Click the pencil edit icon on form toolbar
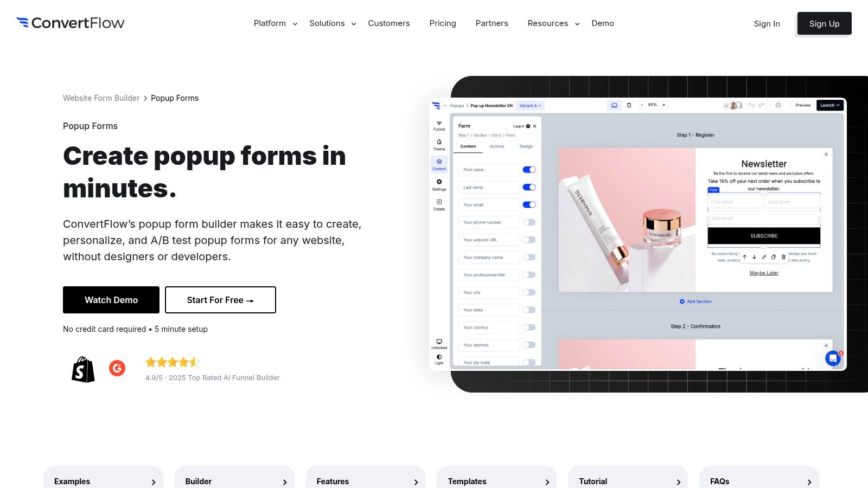The image size is (868, 488). [764, 257]
